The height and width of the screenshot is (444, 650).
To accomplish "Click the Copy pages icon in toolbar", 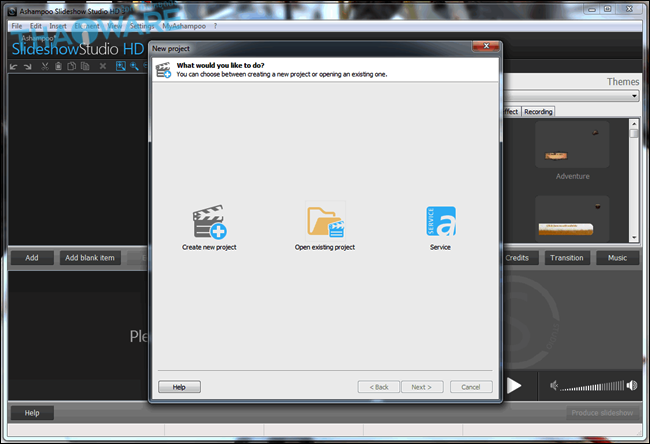I will click(72, 66).
